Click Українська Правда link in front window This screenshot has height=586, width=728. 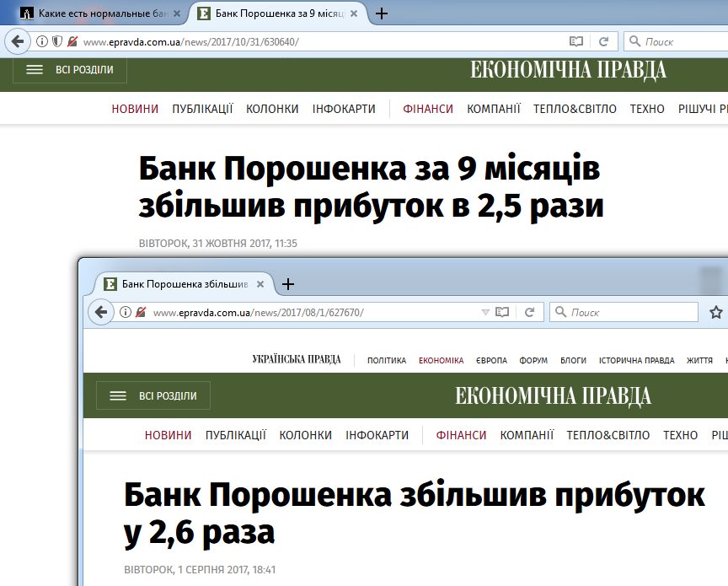click(297, 359)
